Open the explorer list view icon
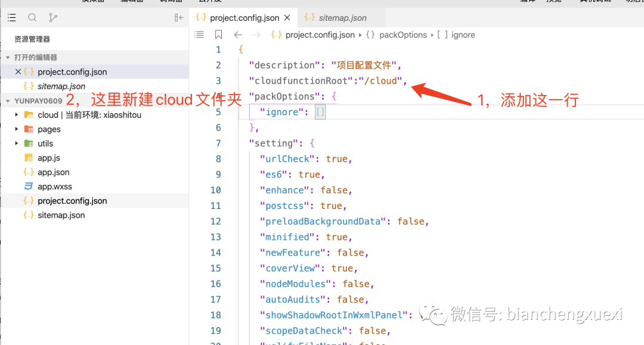 coord(11,18)
